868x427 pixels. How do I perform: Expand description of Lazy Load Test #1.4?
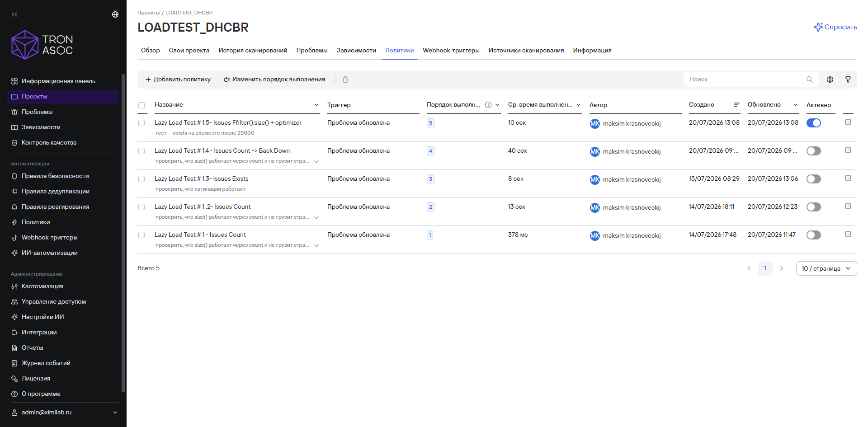click(x=316, y=161)
